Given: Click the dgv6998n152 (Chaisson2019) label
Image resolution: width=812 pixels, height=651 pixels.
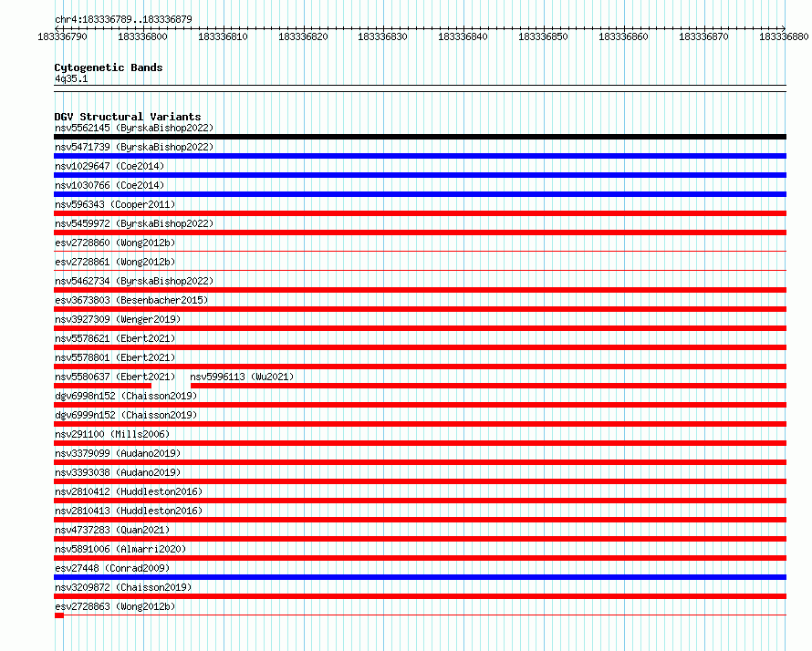Looking at the screenshot, I should [x=126, y=396].
